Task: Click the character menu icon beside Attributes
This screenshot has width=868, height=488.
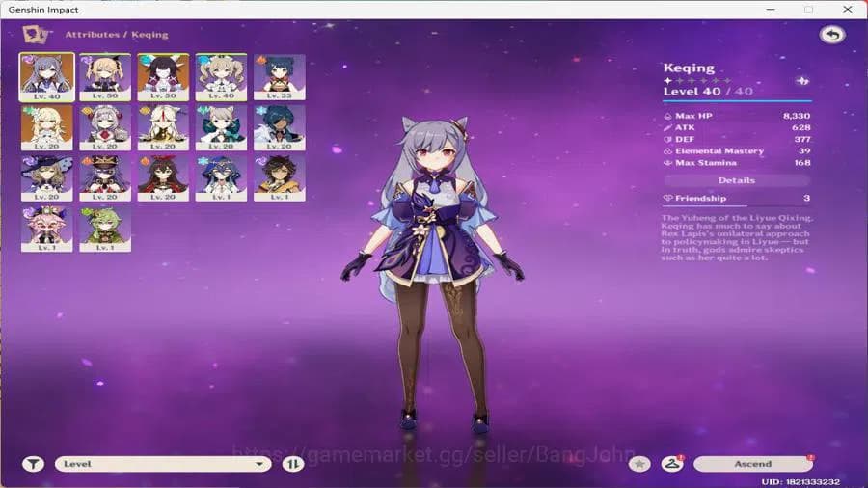Action: [x=37, y=35]
